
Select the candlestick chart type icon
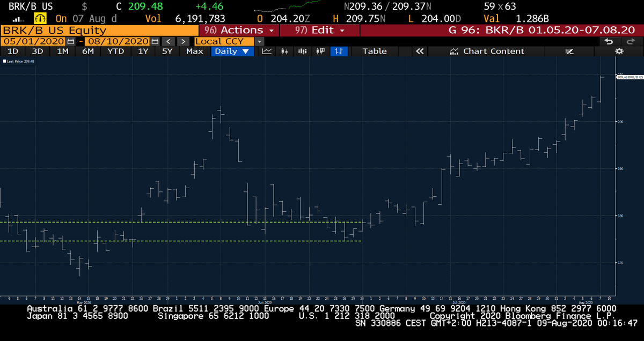[x=285, y=51]
